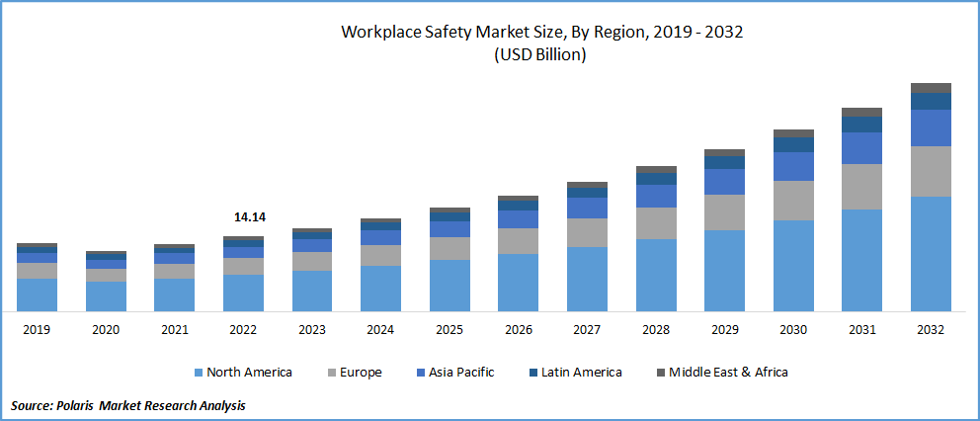
Task: Click the Latin America segment of the 2030 bar
Action: (x=793, y=145)
